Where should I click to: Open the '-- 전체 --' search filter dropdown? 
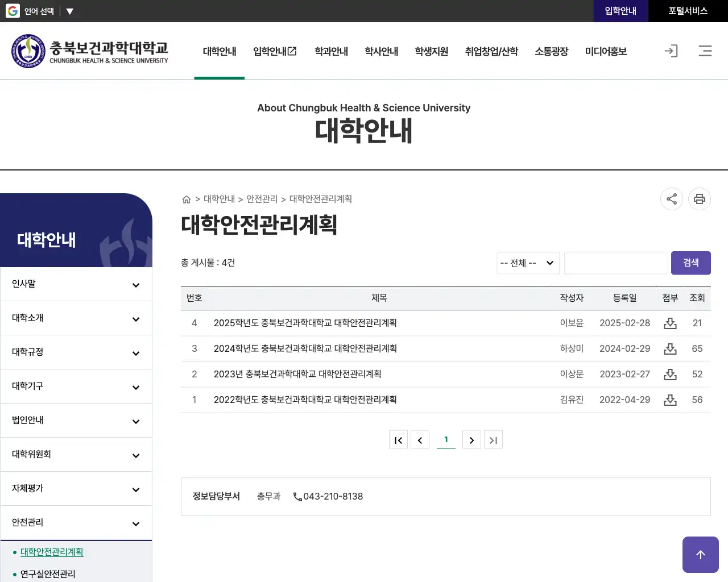tap(528, 263)
